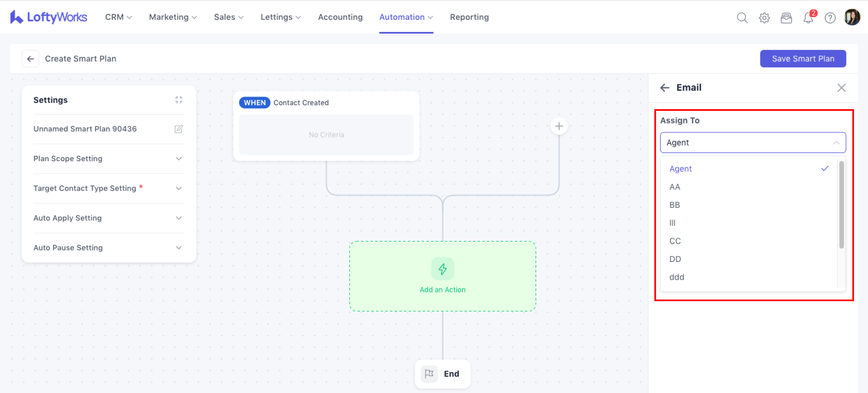This screenshot has width=868, height=393.
Task: Click the search magnifier icon
Action: [742, 18]
